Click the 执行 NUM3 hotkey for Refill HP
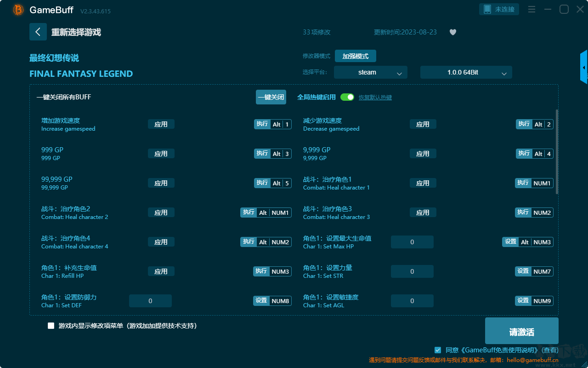 click(272, 271)
